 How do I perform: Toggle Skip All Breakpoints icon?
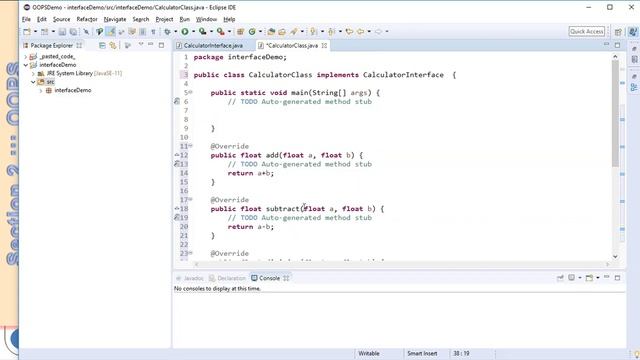tap(87, 31)
